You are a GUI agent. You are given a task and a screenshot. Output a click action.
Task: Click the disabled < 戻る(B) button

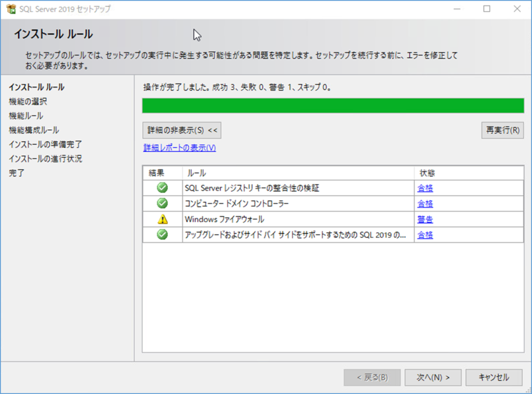(372, 377)
